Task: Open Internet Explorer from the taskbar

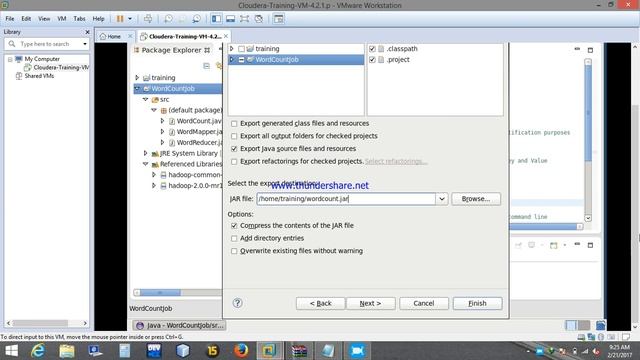Action: click(x=38, y=351)
